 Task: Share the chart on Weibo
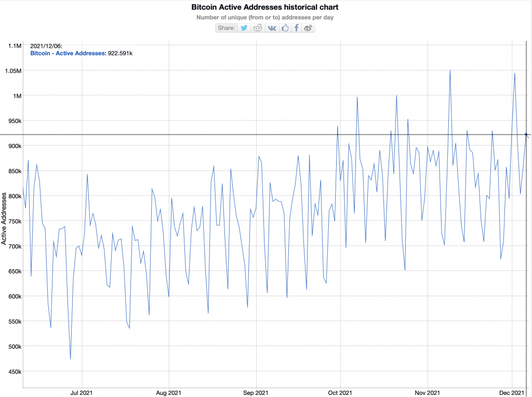pos(308,28)
